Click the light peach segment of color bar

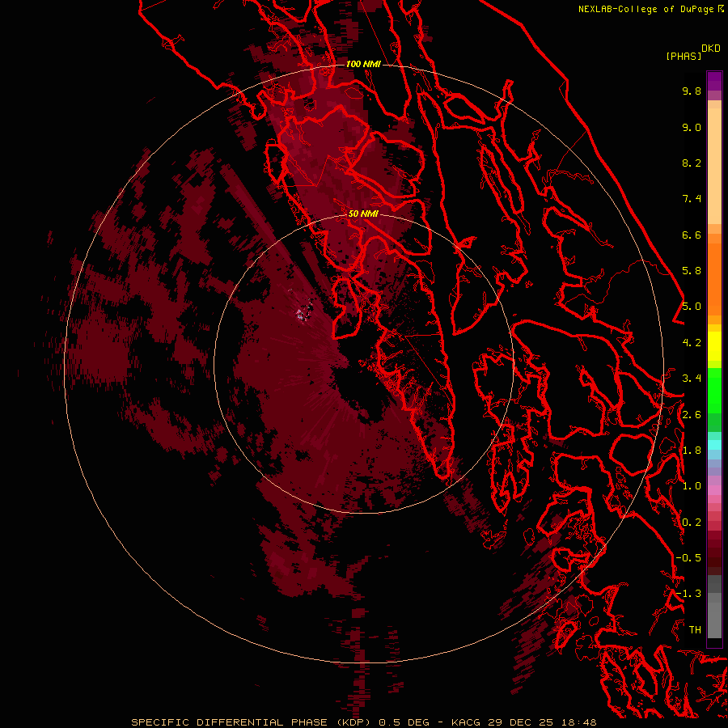714,166
